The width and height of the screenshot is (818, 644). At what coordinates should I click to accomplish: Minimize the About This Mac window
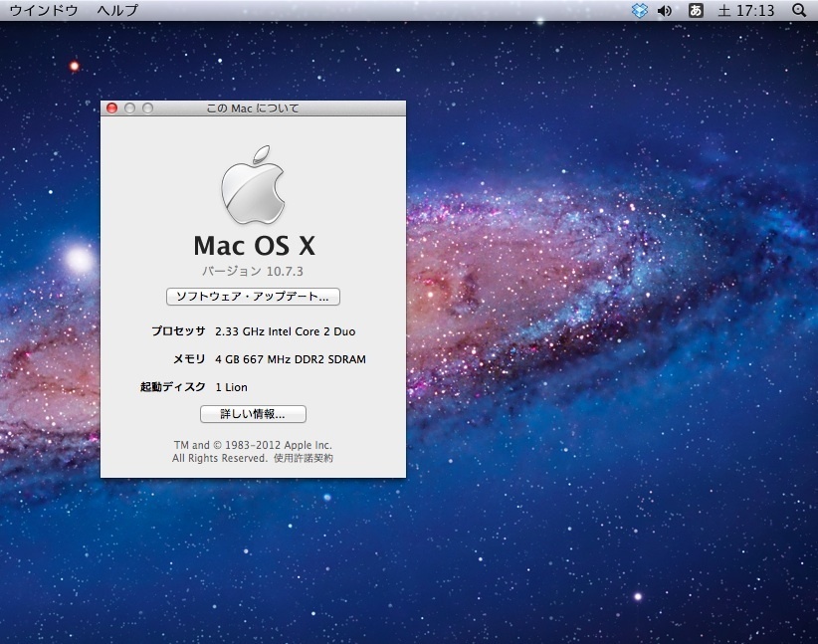click(130, 108)
